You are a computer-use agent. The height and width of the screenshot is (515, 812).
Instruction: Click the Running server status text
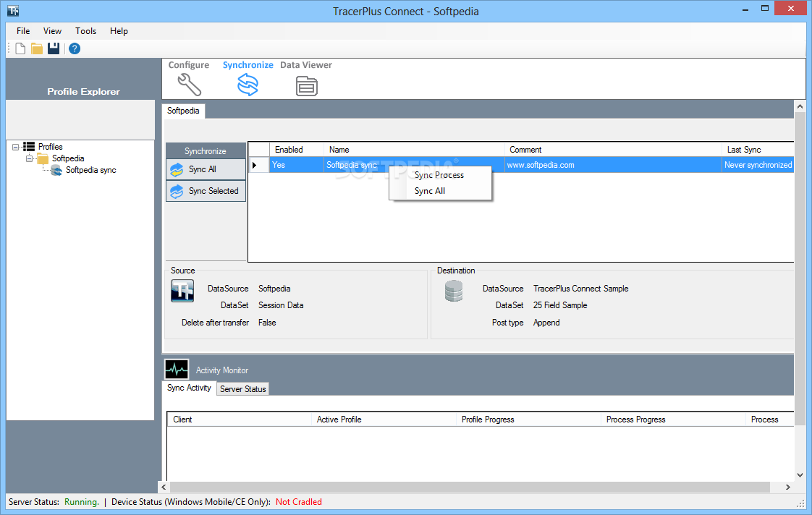(x=81, y=502)
